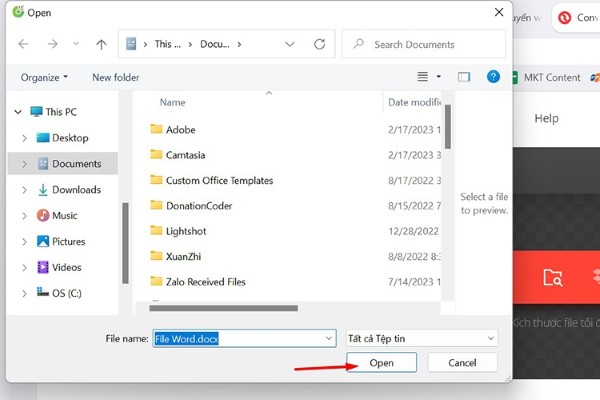
Task: Open the view options dropdown arrow
Action: click(x=439, y=77)
